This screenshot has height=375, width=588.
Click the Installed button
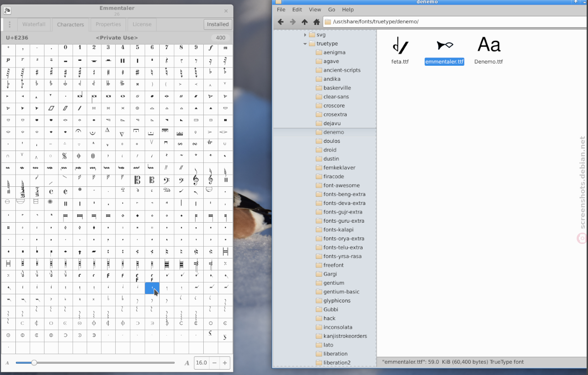(x=218, y=24)
